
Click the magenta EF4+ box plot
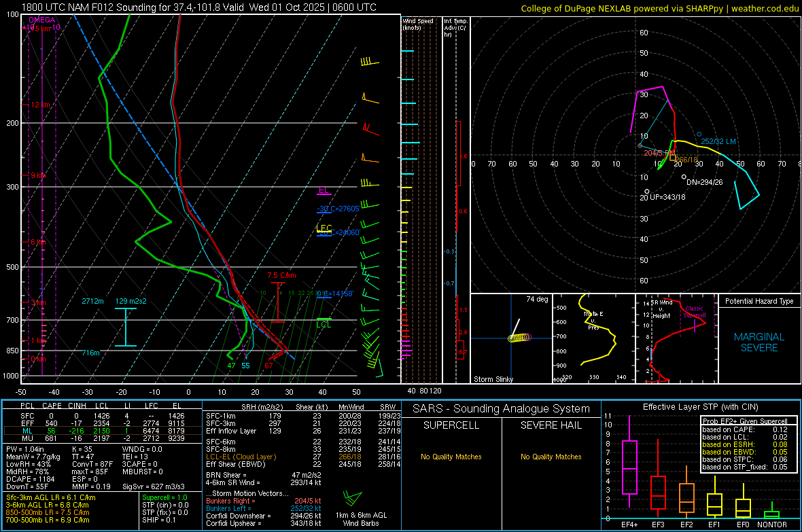point(629,461)
